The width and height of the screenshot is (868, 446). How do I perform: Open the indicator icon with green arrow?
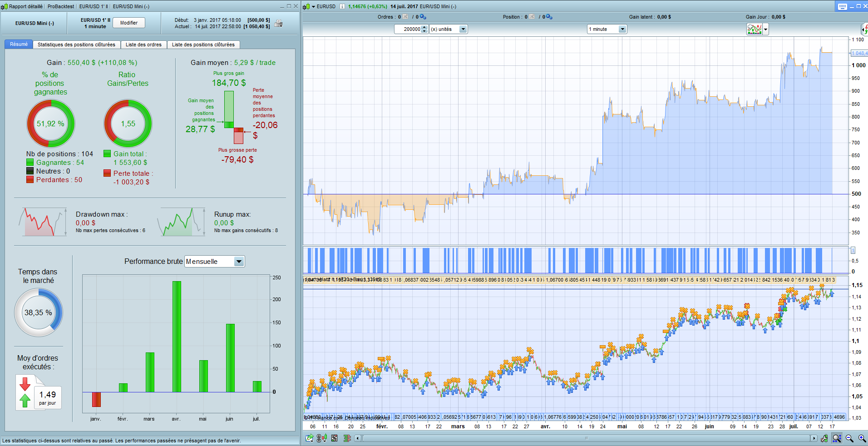coord(310,438)
